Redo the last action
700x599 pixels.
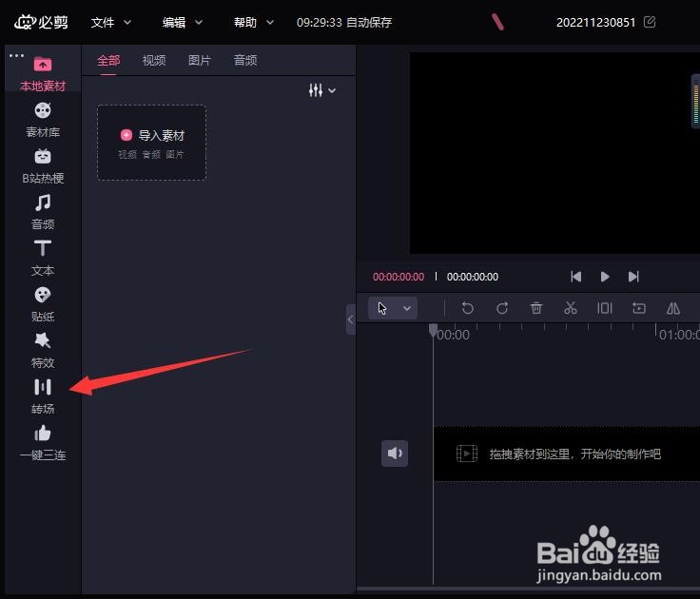coord(502,308)
